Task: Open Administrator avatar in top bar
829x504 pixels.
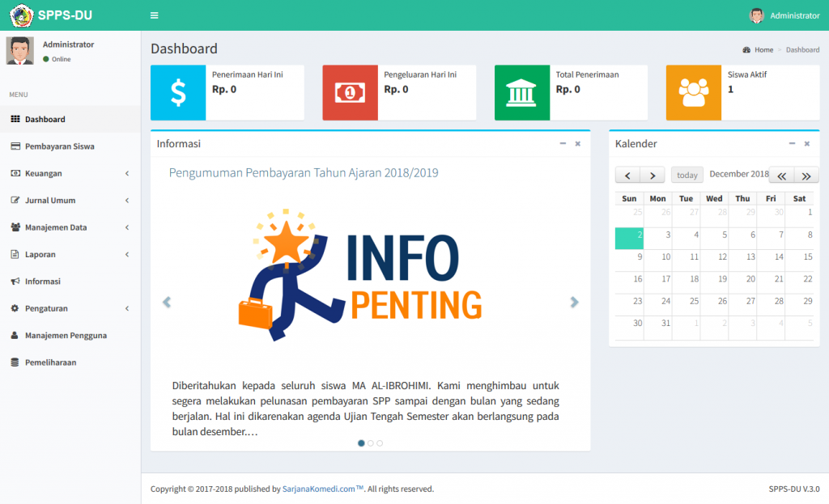Action: (757, 15)
